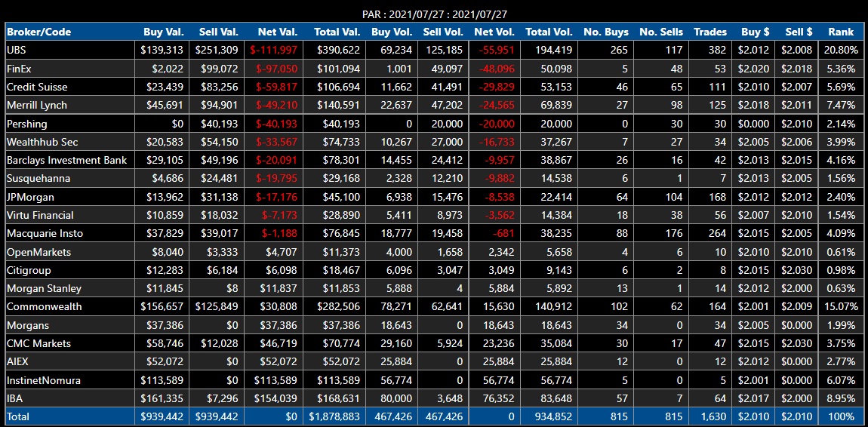The image size is (868, 427).
Task: Select the OpenMarkets broker name
Action: 38,252
